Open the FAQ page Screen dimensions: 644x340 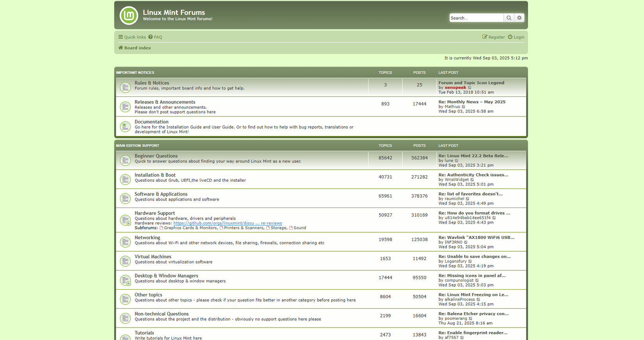pyautogui.click(x=155, y=37)
